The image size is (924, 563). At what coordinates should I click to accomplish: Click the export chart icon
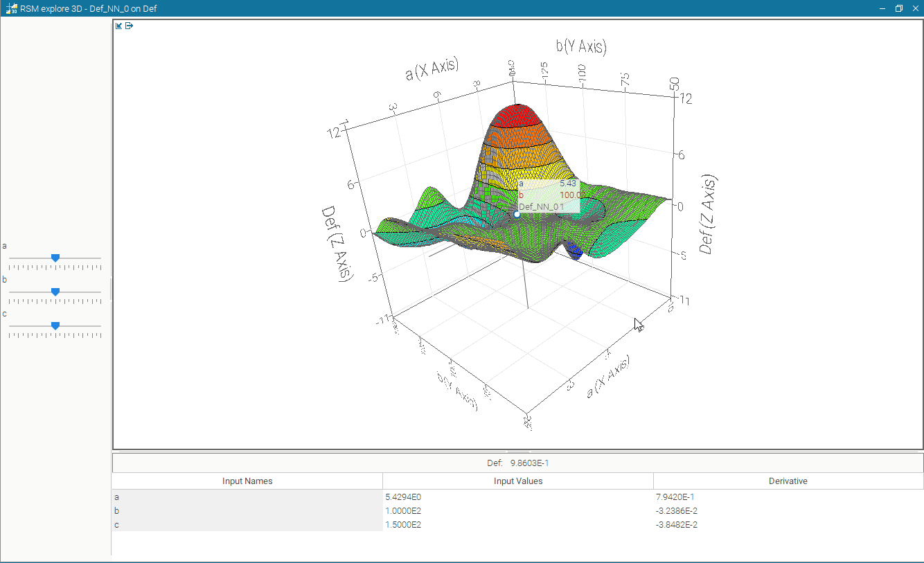[129, 26]
